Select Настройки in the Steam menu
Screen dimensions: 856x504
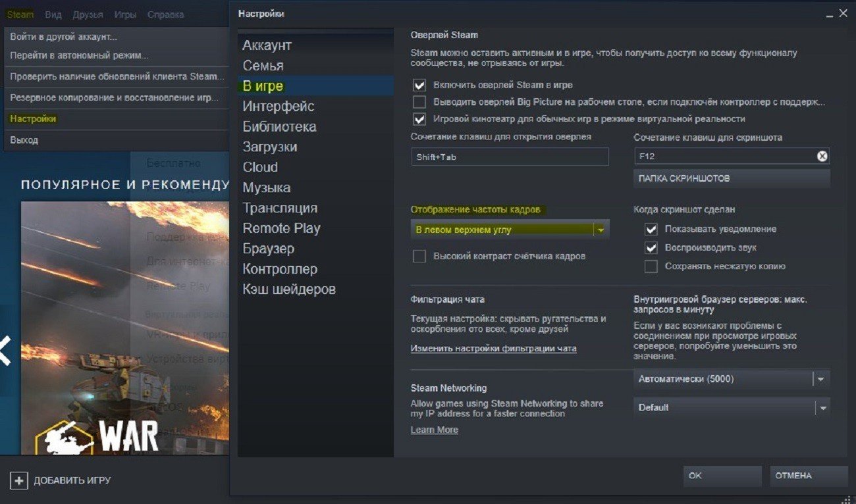[33, 119]
